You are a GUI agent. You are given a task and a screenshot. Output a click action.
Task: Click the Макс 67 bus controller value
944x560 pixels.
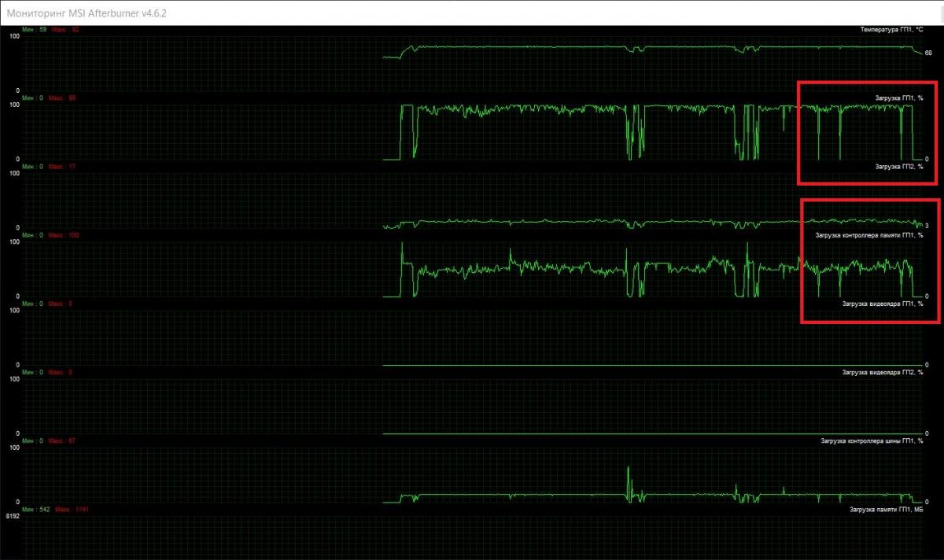62,440
